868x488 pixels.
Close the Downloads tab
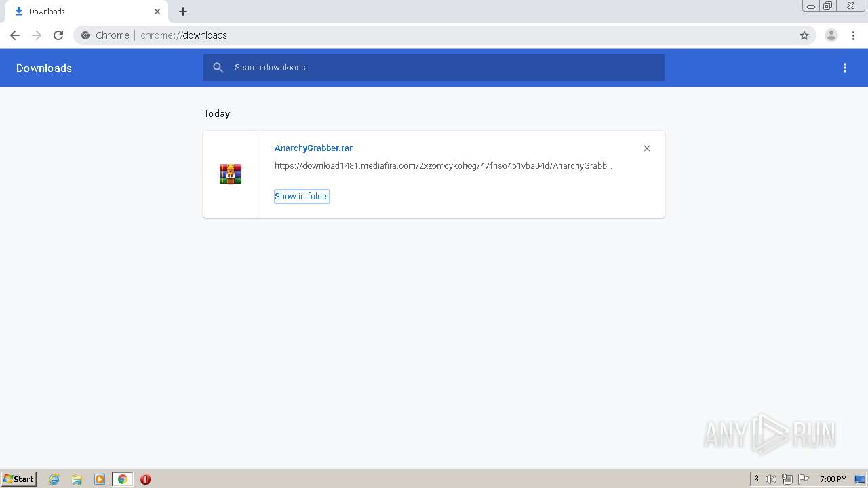pyautogui.click(x=157, y=12)
